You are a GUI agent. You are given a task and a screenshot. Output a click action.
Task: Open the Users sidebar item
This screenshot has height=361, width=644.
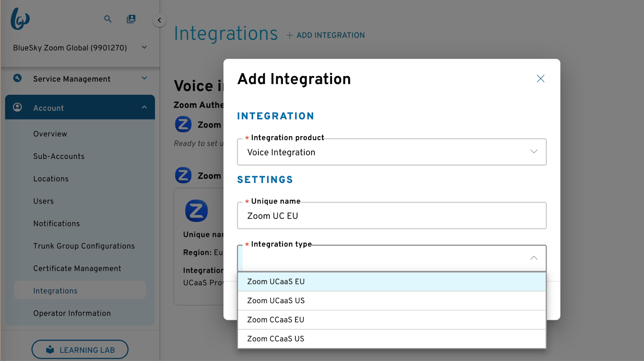43,201
